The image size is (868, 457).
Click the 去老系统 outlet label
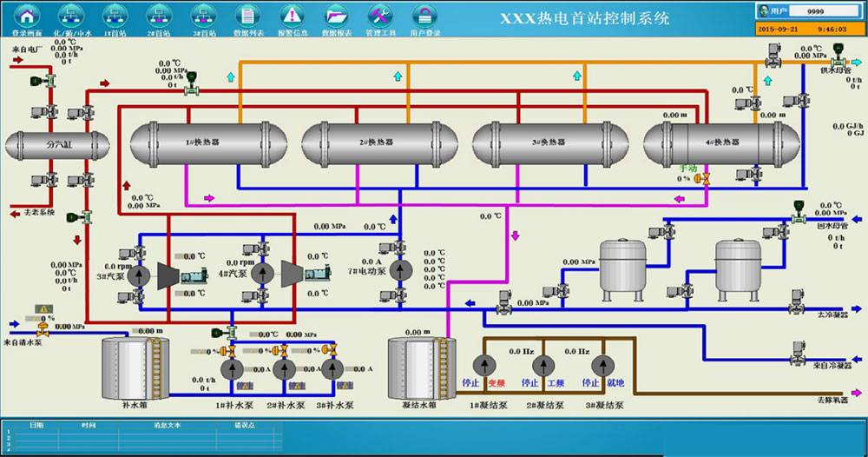coord(39,213)
